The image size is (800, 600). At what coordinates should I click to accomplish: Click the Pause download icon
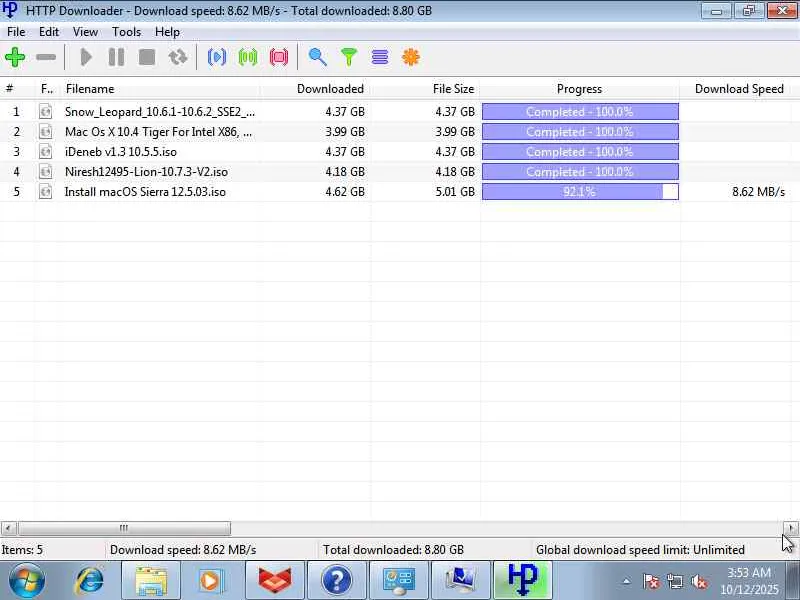116,57
